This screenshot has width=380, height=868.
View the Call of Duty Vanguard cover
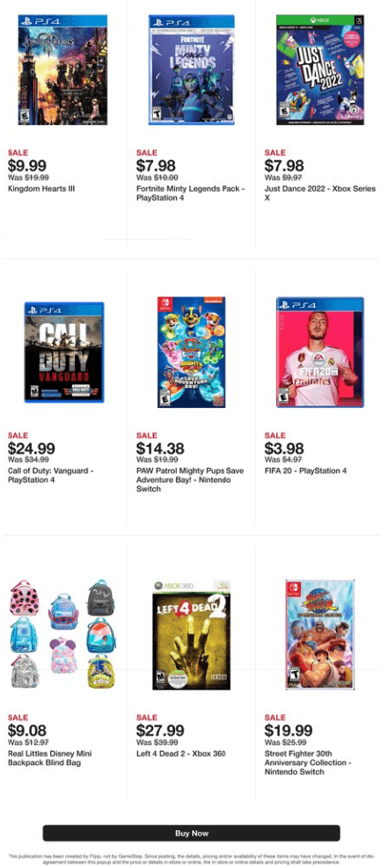[x=63, y=352]
